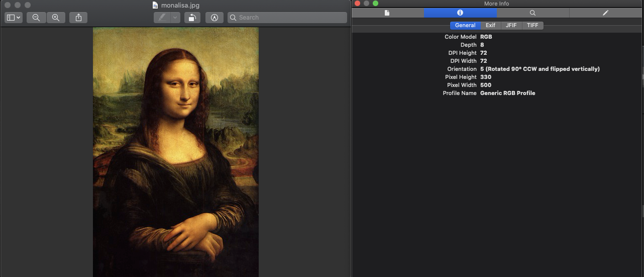Open the General Info document tab icon
Screen dimensions: 644x277
[387, 13]
